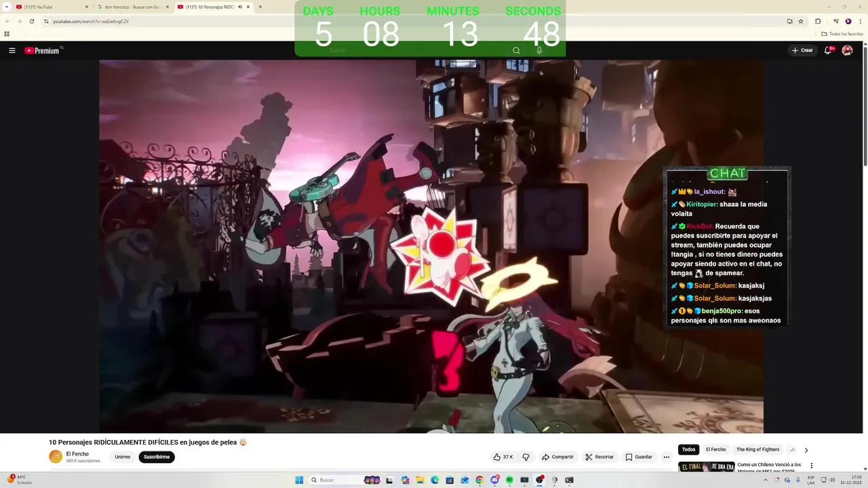Image resolution: width=868 pixels, height=488 pixels.
Task: Open the El Fercho channel name link
Action: click(77, 454)
